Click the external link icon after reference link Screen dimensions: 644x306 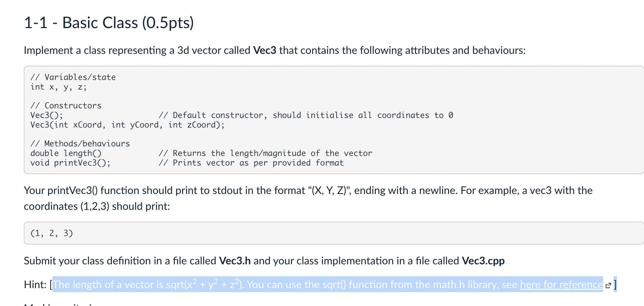point(608,285)
